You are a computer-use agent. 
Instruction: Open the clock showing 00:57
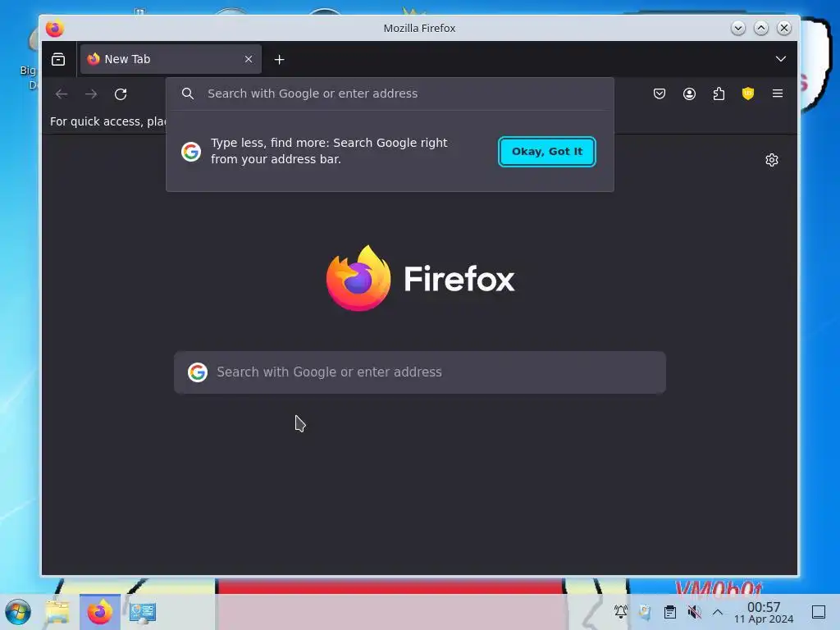(x=764, y=612)
